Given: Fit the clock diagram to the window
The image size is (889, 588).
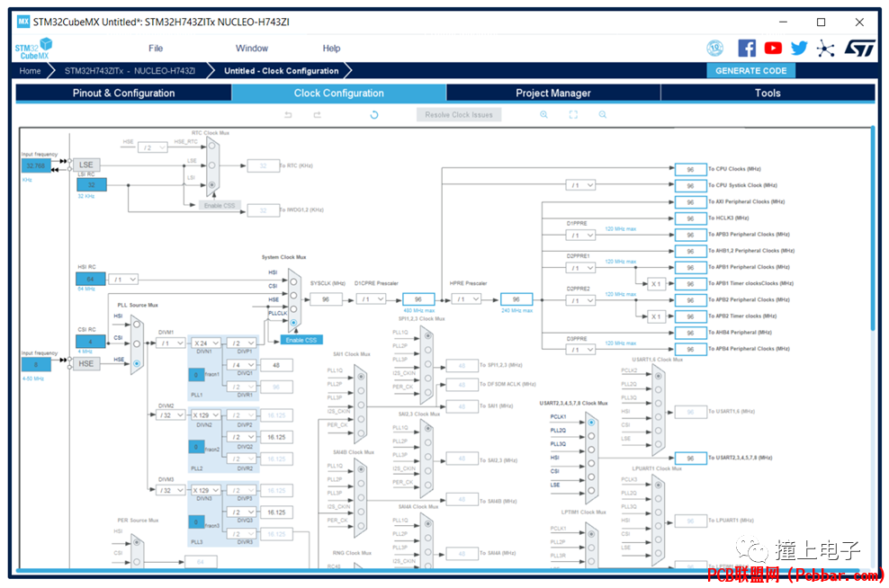Looking at the screenshot, I should pyautogui.click(x=573, y=114).
